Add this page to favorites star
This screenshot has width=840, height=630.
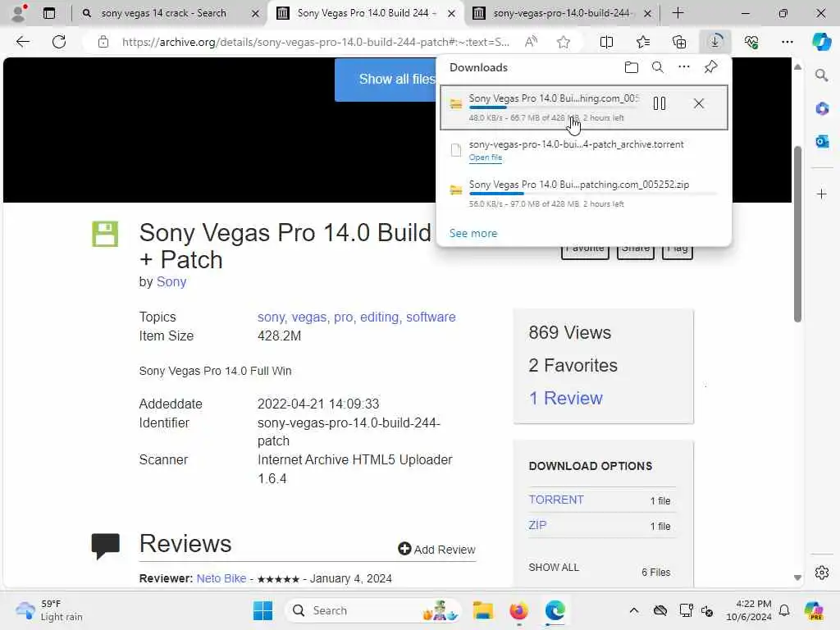tap(563, 42)
